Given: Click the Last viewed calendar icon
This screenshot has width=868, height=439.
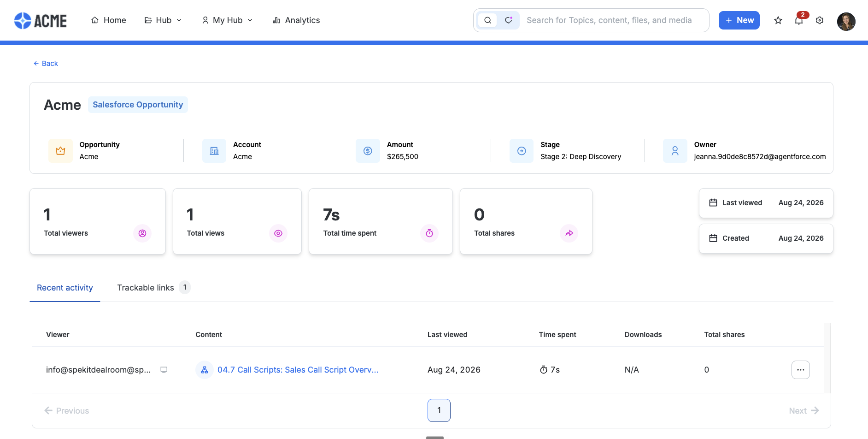Looking at the screenshot, I should [x=713, y=203].
